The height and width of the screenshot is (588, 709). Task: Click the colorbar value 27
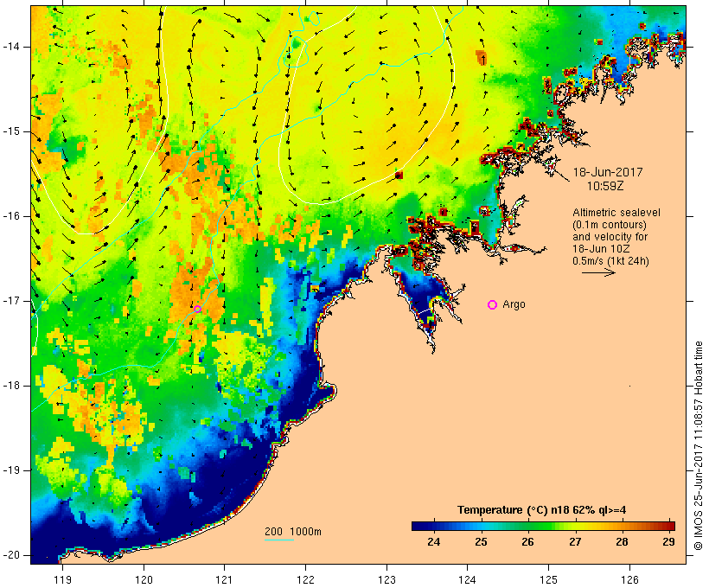[x=575, y=541]
